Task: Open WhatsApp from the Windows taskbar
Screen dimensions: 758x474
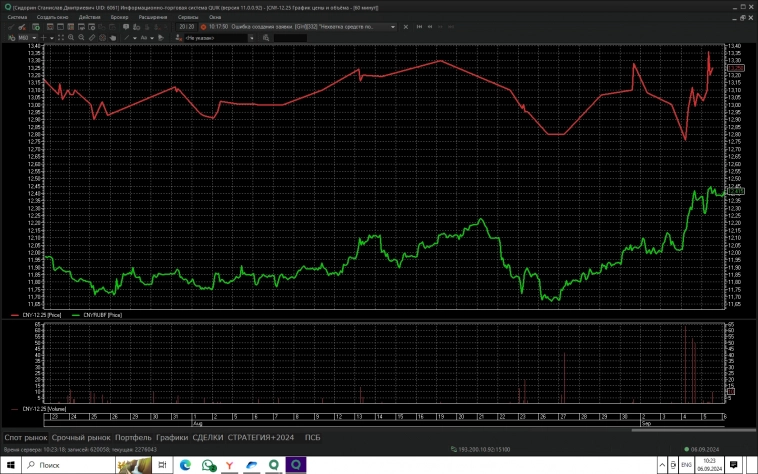Action: tap(209, 465)
